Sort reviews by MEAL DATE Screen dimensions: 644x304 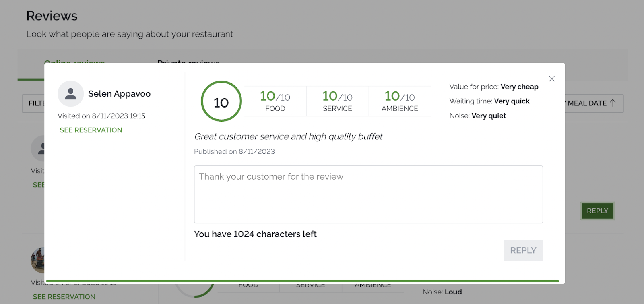coord(587,103)
